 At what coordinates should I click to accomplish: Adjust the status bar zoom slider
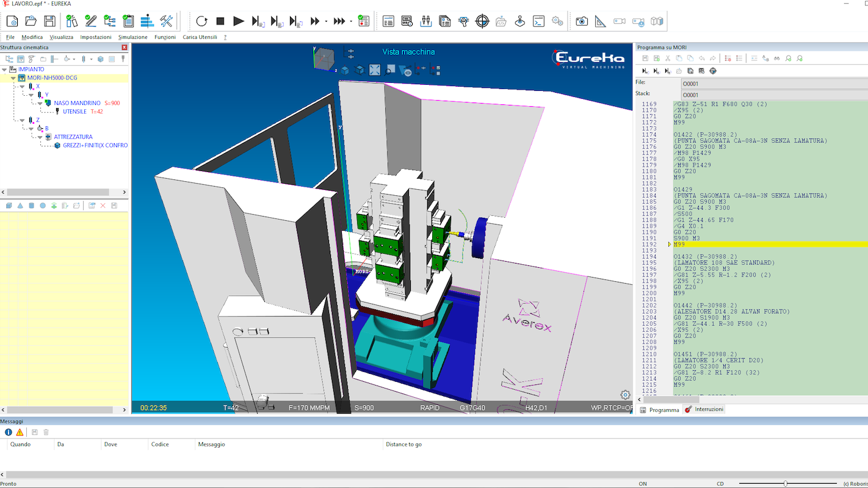[785, 484]
